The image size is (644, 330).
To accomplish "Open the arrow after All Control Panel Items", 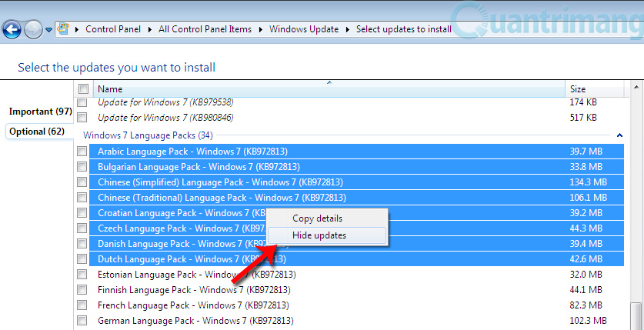I will coord(260,29).
